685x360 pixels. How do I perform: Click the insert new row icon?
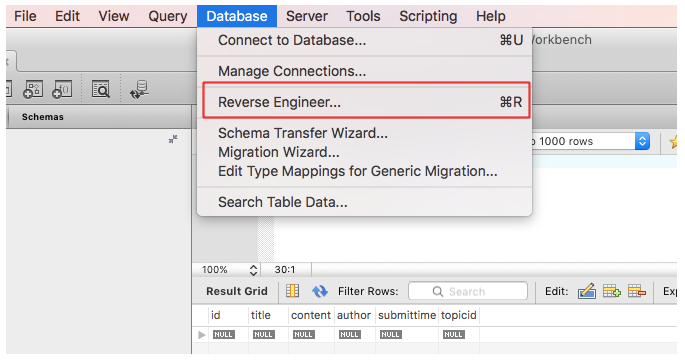[612, 291]
